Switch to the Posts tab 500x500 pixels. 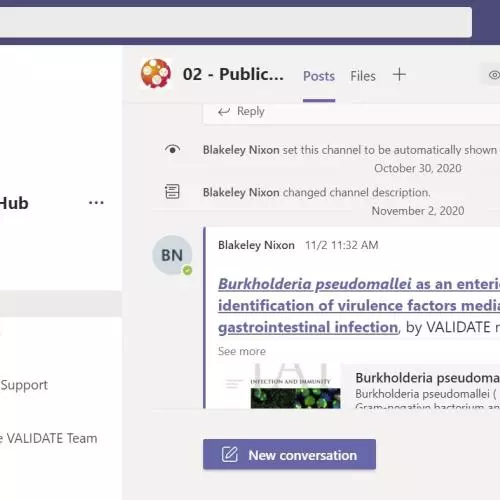(x=319, y=76)
